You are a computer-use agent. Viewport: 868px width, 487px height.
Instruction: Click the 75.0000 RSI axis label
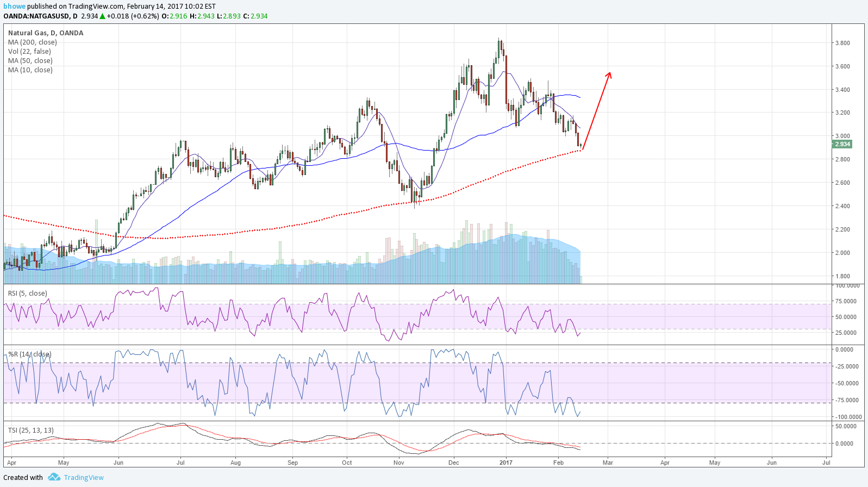pyautogui.click(x=846, y=301)
